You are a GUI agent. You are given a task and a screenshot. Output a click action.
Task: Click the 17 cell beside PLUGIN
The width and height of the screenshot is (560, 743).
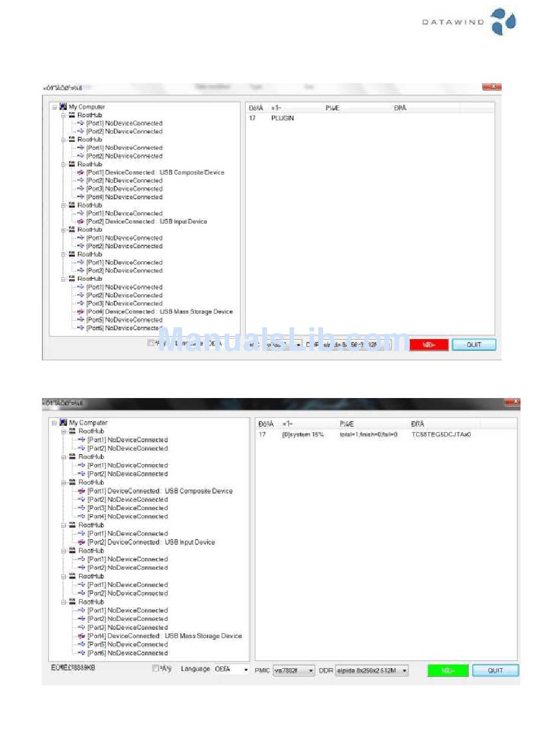pyautogui.click(x=252, y=118)
